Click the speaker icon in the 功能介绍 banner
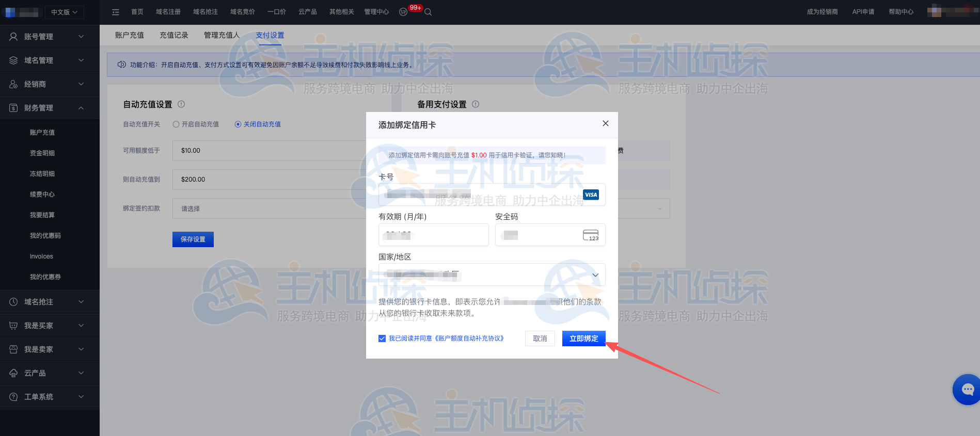 [x=122, y=64]
